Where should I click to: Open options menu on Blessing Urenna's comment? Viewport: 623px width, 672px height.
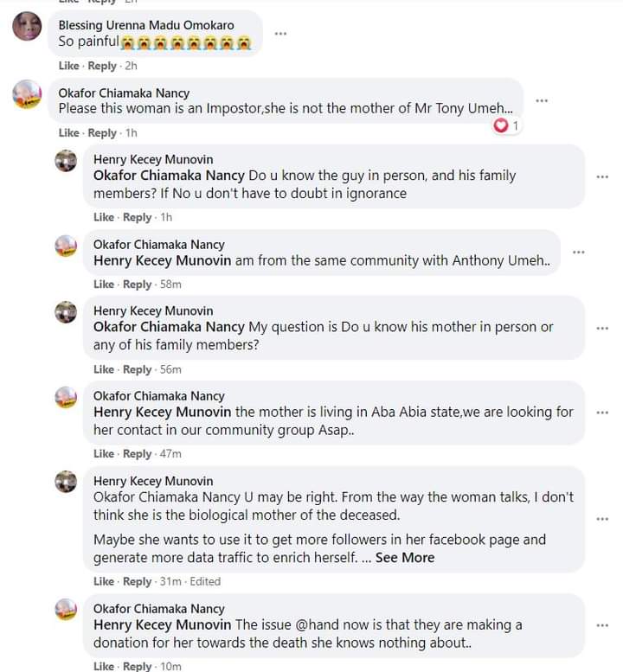click(280, 34)
